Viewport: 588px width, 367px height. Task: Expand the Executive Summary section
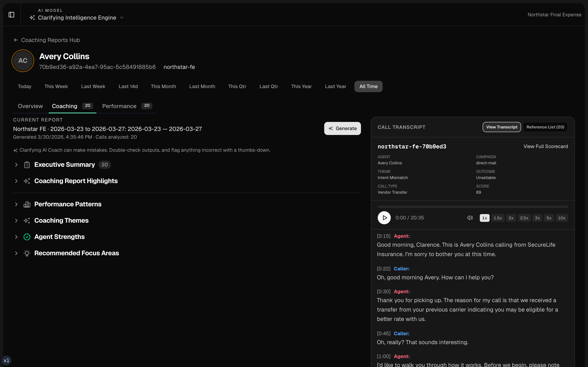click(x=16, y=165)
